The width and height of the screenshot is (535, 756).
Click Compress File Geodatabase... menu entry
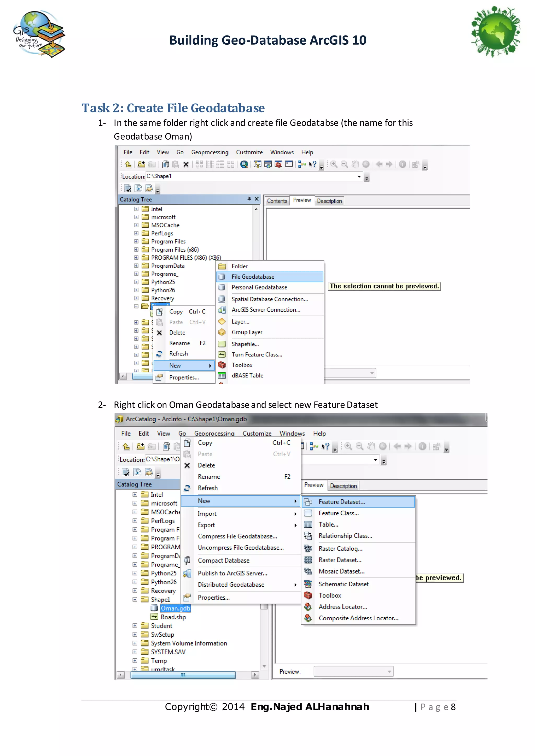[241, 536]
